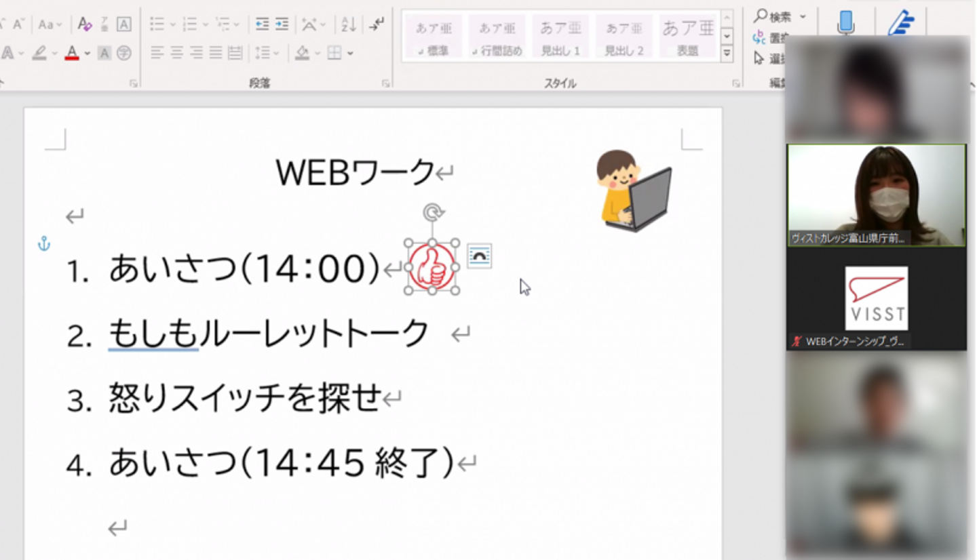Apply a numbered list
The image size is (977, 560).
[x=191, y=24]
